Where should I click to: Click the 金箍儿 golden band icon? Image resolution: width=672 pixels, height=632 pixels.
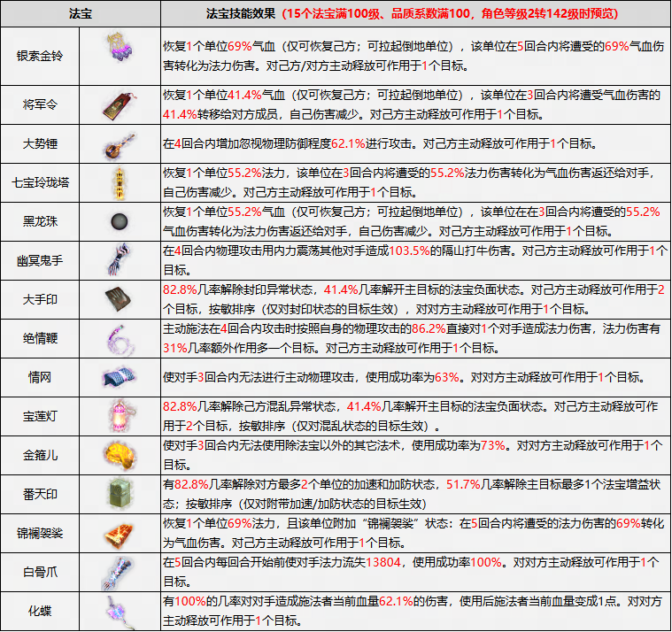pyautogui.click(x=120, y=455)
